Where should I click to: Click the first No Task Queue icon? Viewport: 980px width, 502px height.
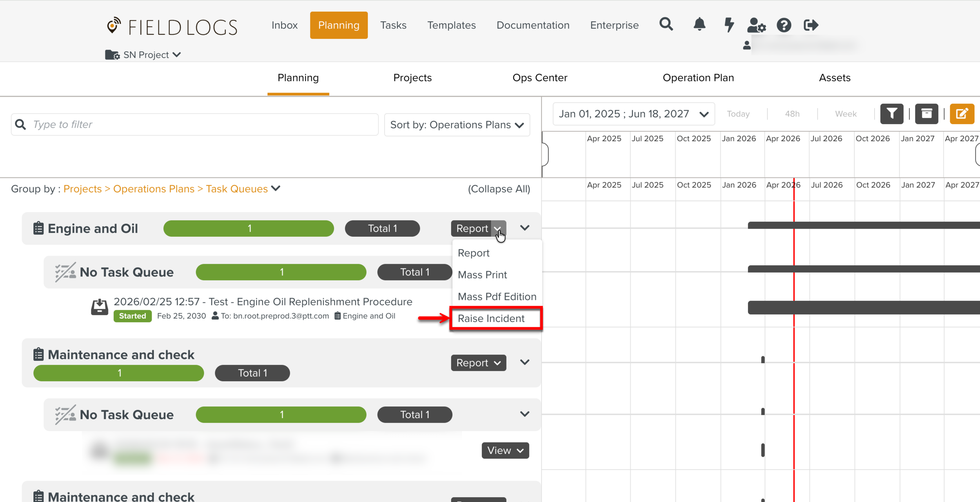tap(65, 272)
